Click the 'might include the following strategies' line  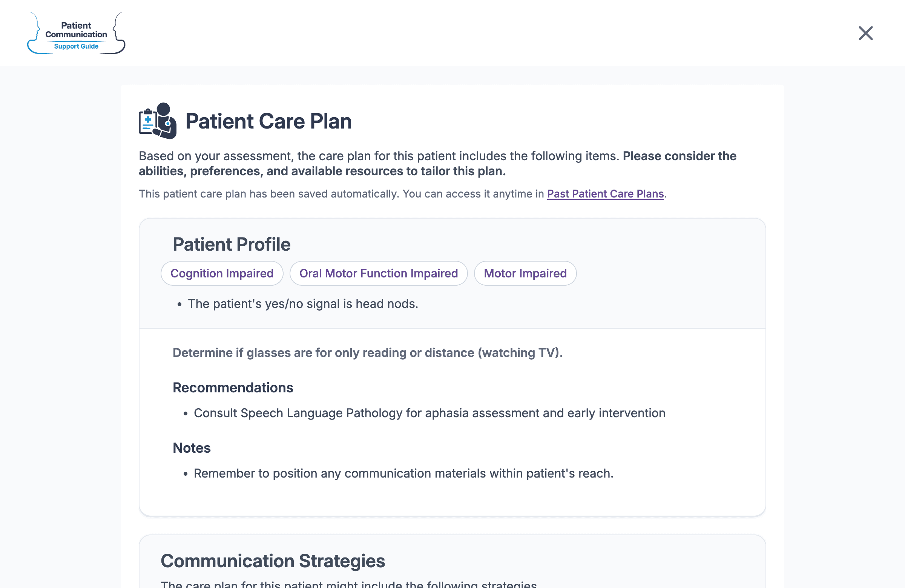349,584
